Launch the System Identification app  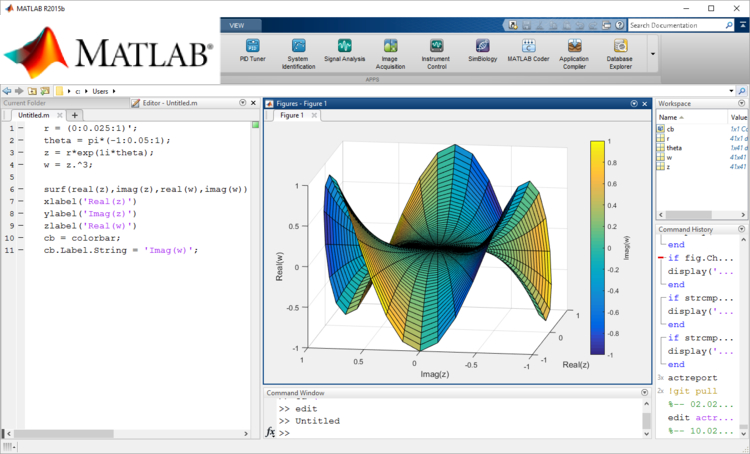click(298, 50)
